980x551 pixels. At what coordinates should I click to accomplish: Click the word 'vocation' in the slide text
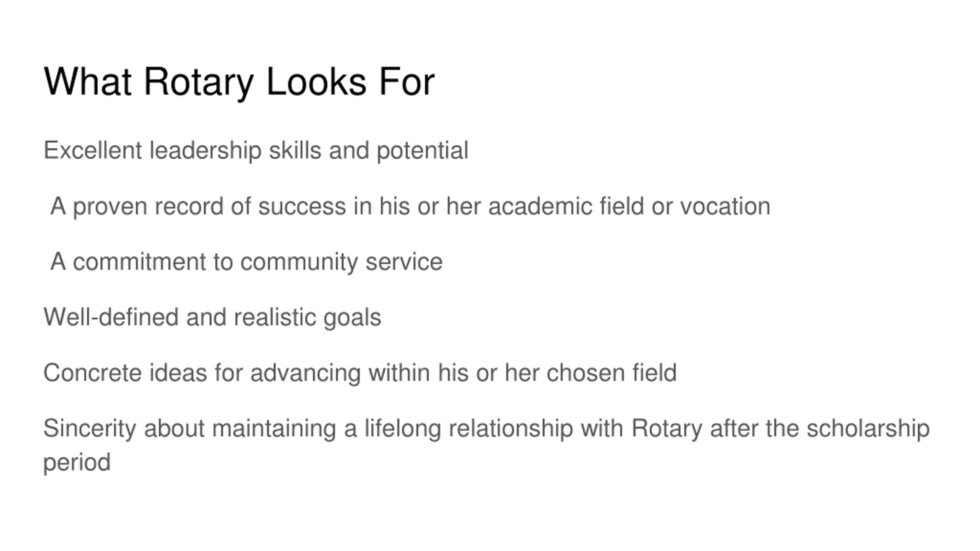click(725, 206)
